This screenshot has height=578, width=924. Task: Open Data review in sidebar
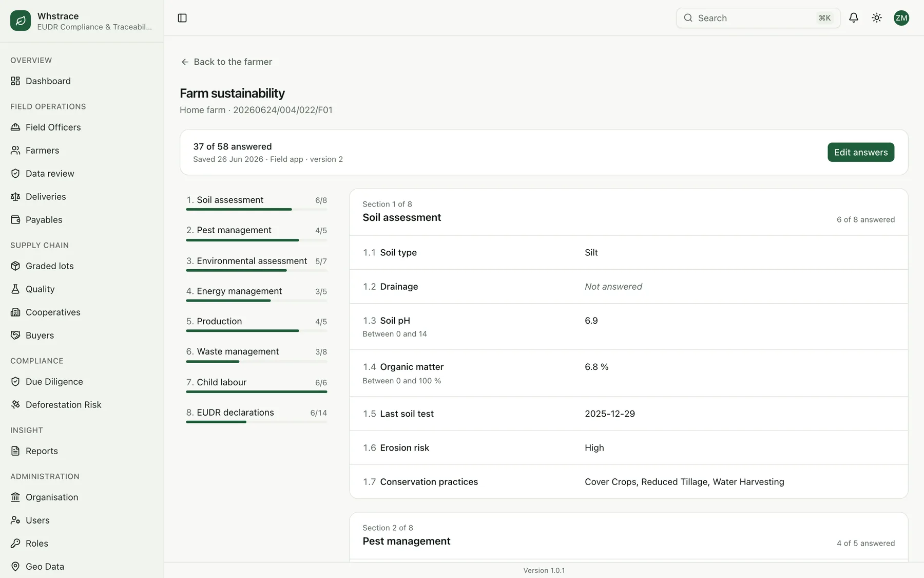82,174
